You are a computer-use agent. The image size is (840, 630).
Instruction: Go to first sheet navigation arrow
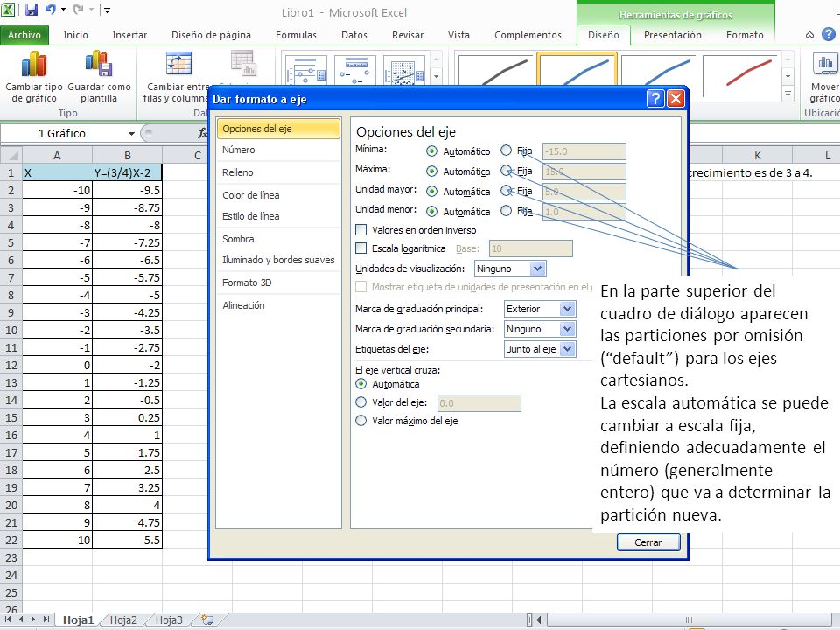tap(8, 619)
